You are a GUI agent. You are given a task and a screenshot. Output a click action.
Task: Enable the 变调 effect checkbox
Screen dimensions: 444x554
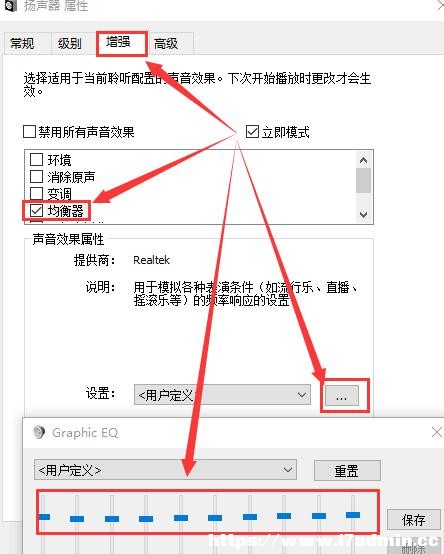36,193
